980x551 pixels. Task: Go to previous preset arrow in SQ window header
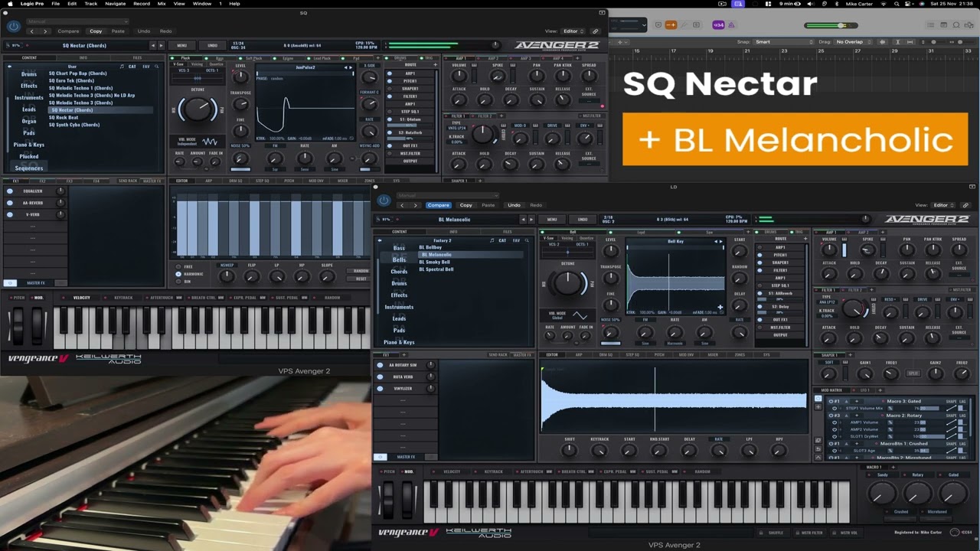32,31
